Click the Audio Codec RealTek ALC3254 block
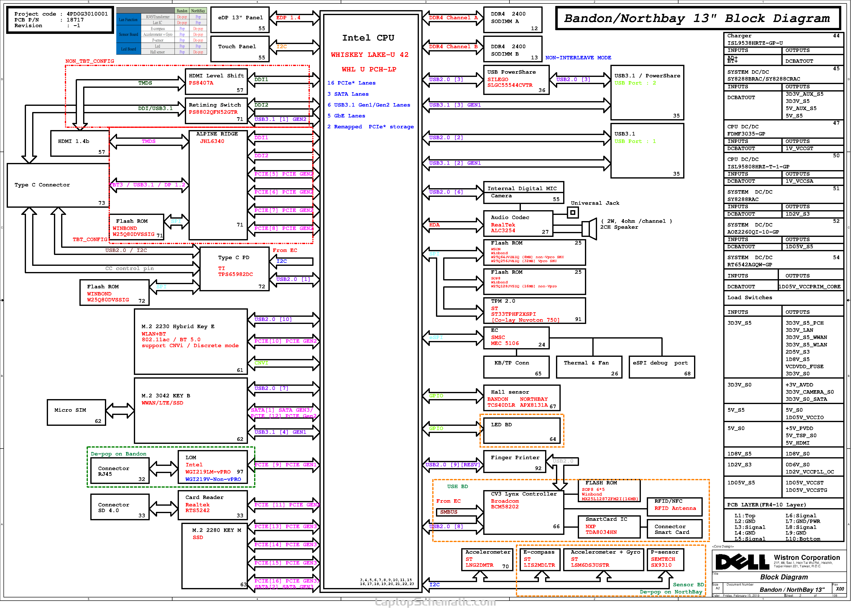 click(518, 224)
